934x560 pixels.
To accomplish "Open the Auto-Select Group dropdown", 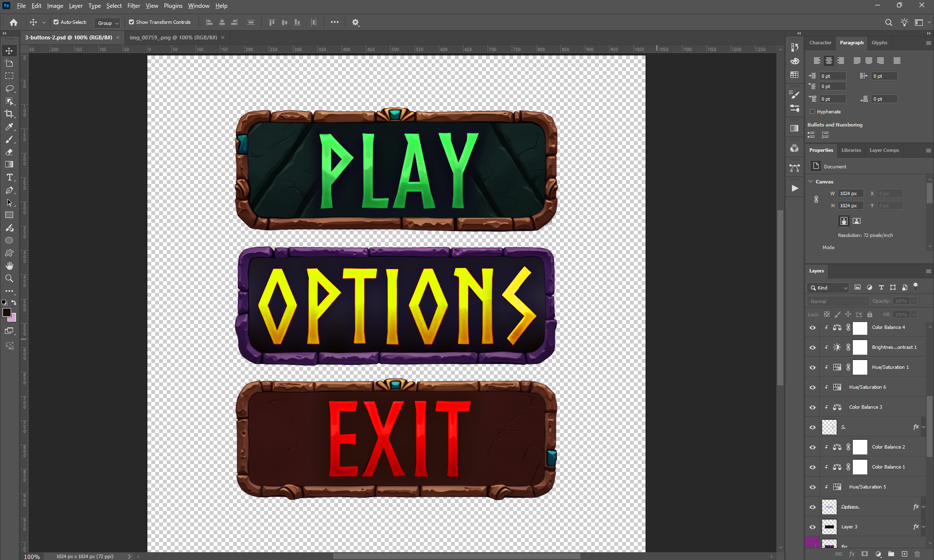I will click(x=108, y=23).
